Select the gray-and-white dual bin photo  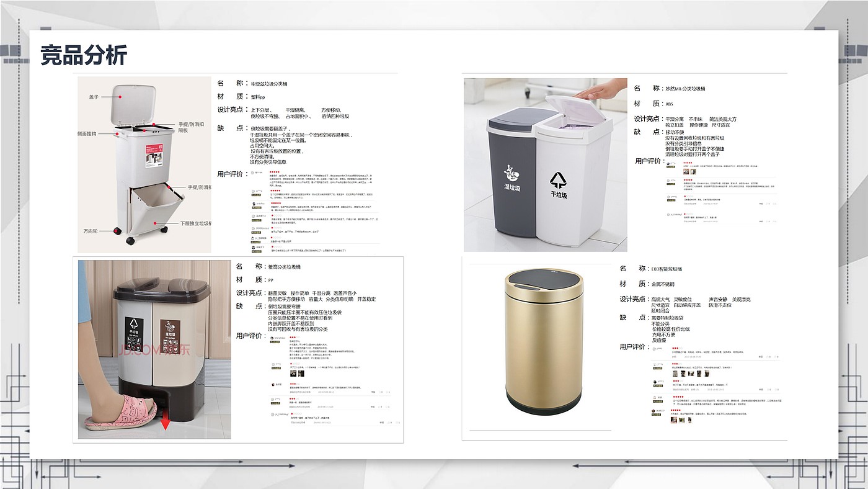click(546, 164)
